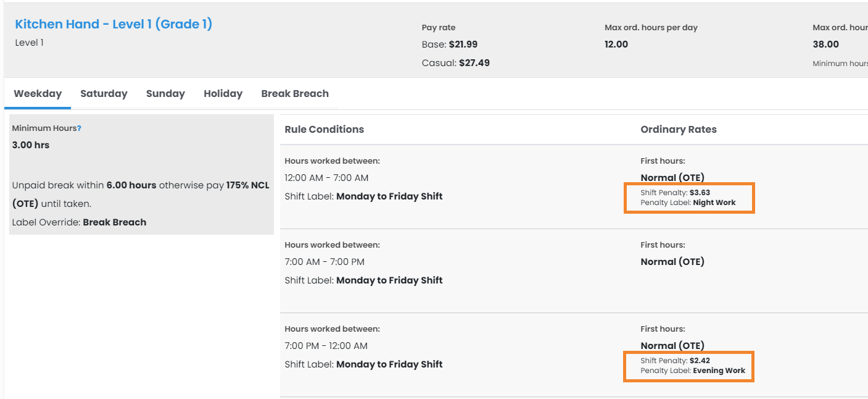Click the Kitchen Hand - Level 1 title link
The image size is (868, 399).
pyautogui.click(x=114, y=24)
